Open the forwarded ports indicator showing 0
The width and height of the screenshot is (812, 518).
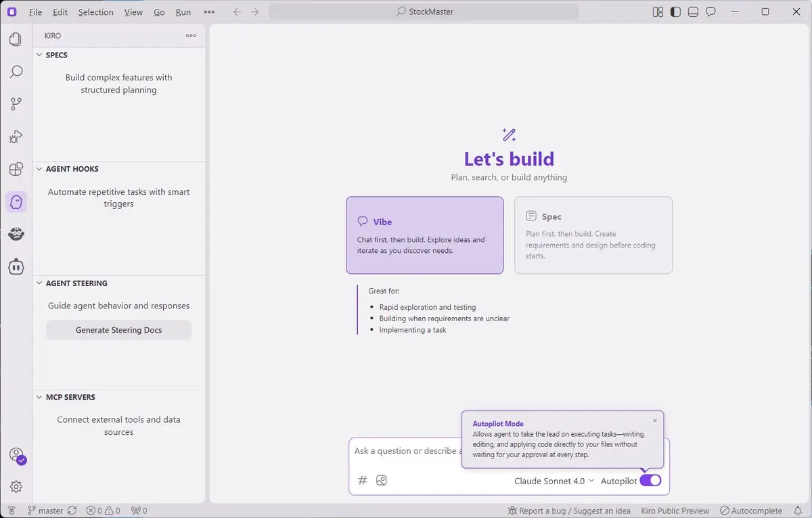[139, 511]
